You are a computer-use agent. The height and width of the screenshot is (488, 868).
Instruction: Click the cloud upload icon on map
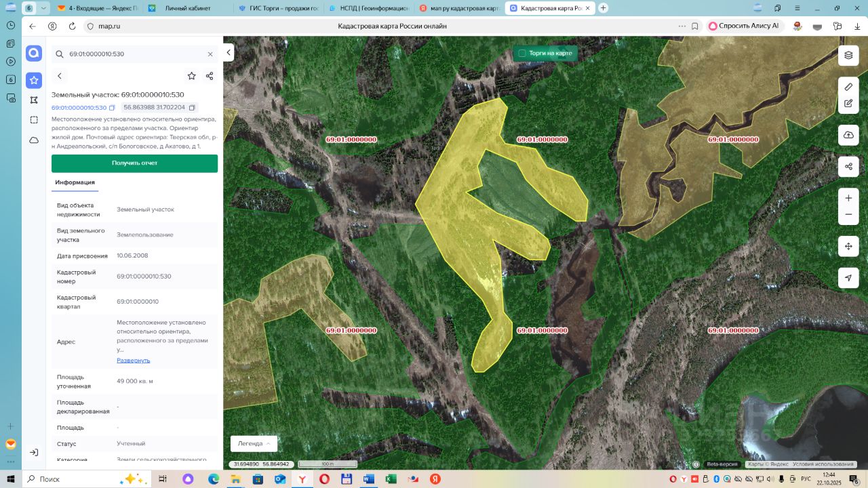click(848, 135)
